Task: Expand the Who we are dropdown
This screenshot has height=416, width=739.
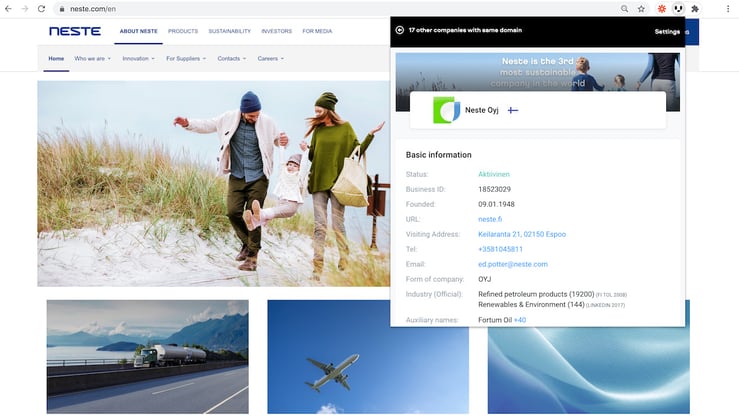Action: pos(94,59)
